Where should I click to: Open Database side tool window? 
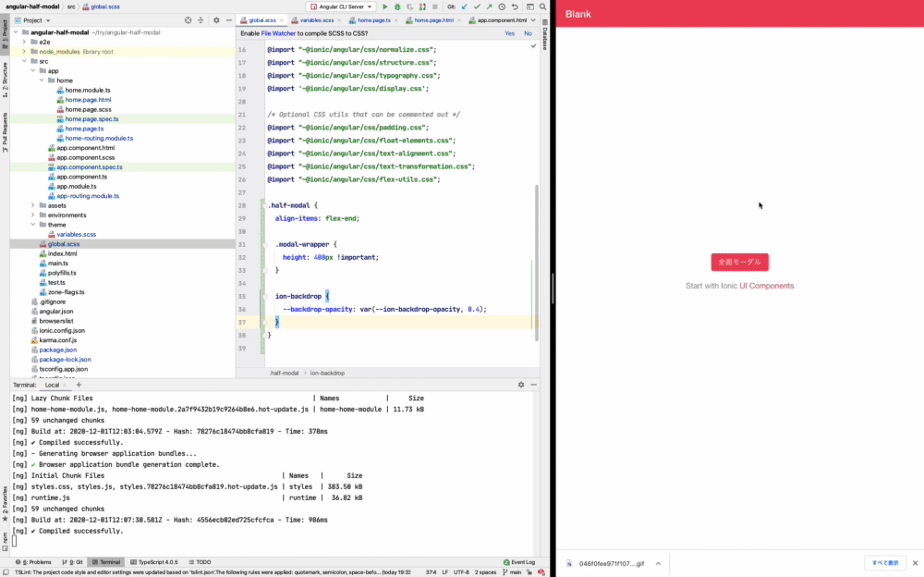click(x=545, y=35)
